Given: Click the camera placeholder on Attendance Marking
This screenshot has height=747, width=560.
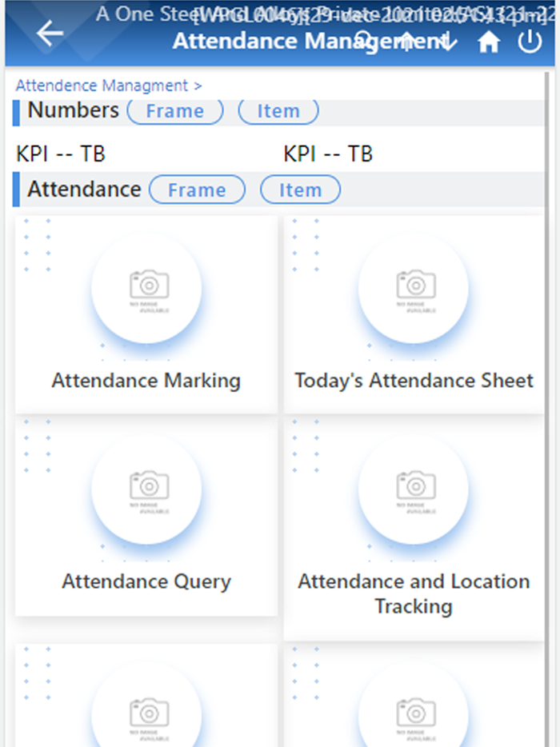Looking at the screenshot, I should point(146,286).
